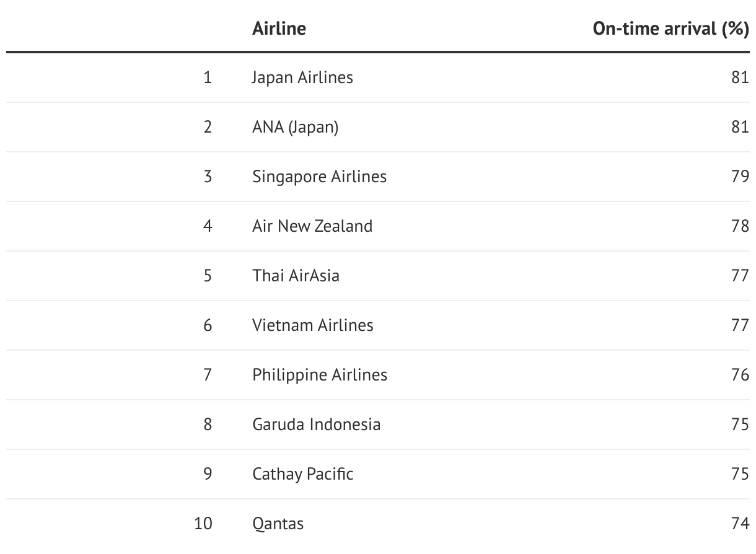Click Philippine Airlines' on-time value 76
The image size is (756, 554).
[x=740, y=375]
